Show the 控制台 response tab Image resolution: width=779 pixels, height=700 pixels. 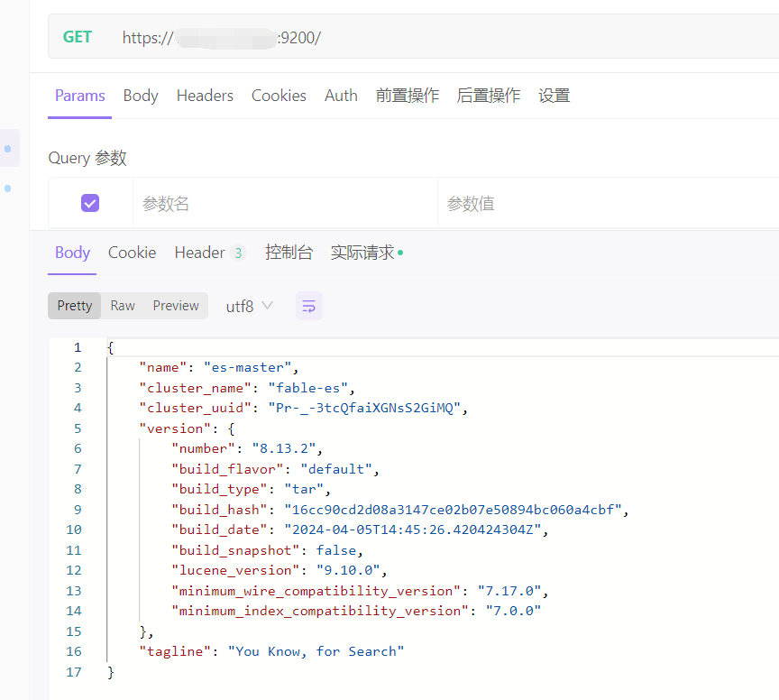click(x=289, y=253)
